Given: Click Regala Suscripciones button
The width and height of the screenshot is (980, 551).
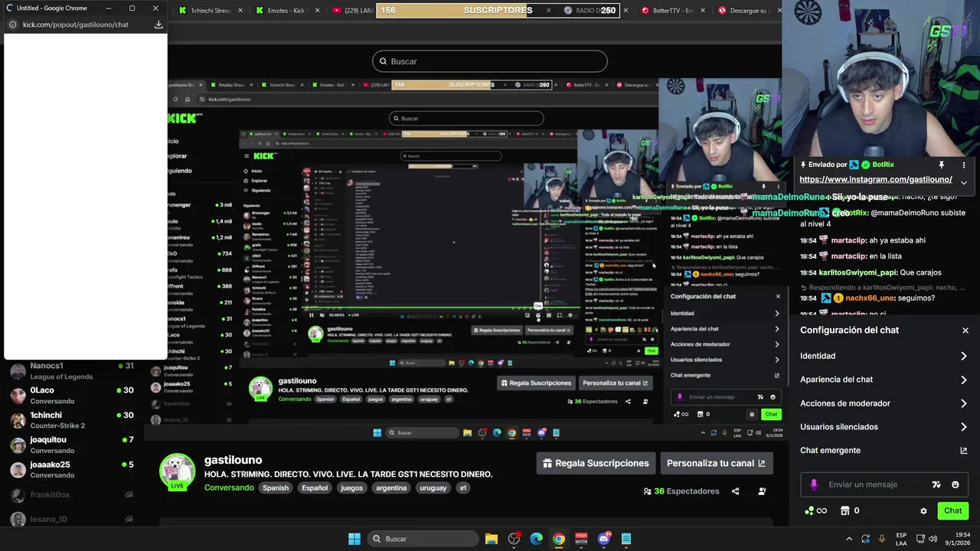Looking at the screenshot, I should pyautogui.click(x=596, y=463).
